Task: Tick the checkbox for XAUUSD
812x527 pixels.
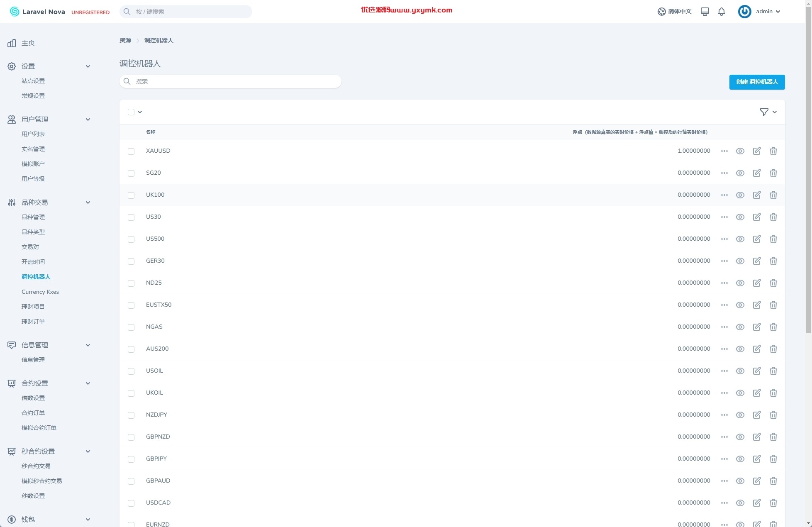Action: click(x=131, y=151)
